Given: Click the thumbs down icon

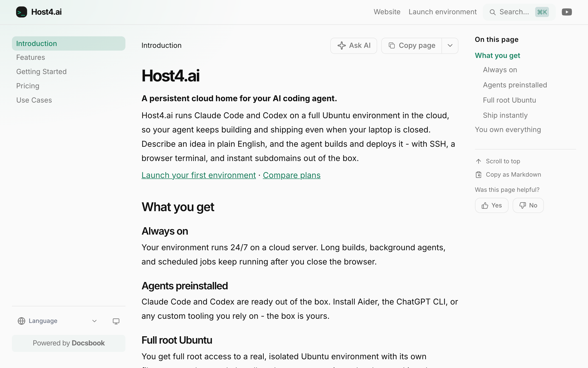Looking at the screenshot, I should (522, 206).
